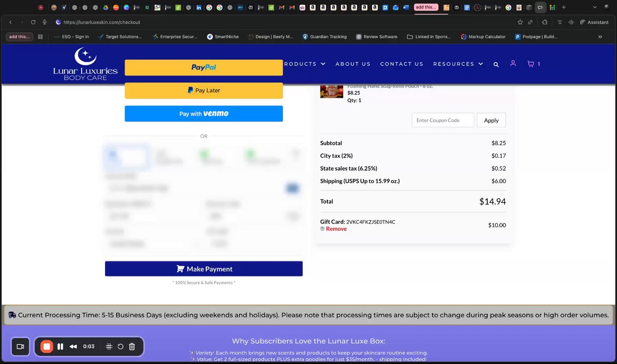Expand the tab list chevron

click(x=594, y=7)
